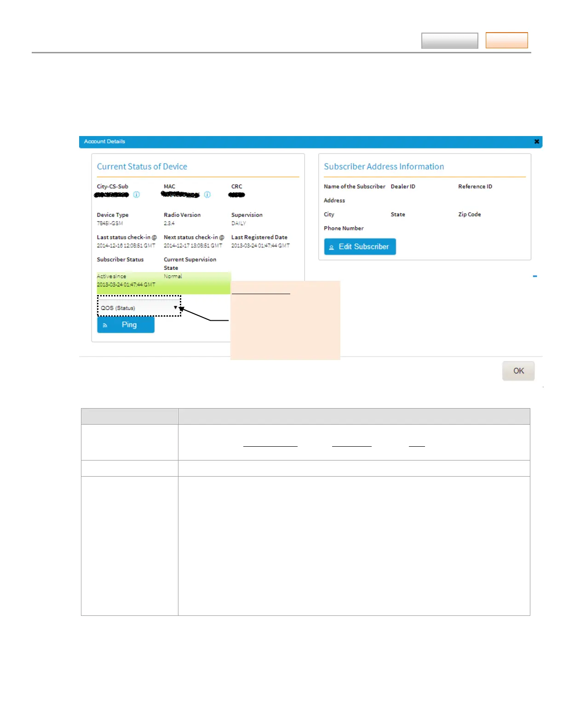Screen dimensions: 563x728
Task: Click the Active since status text
Action: 126,280
